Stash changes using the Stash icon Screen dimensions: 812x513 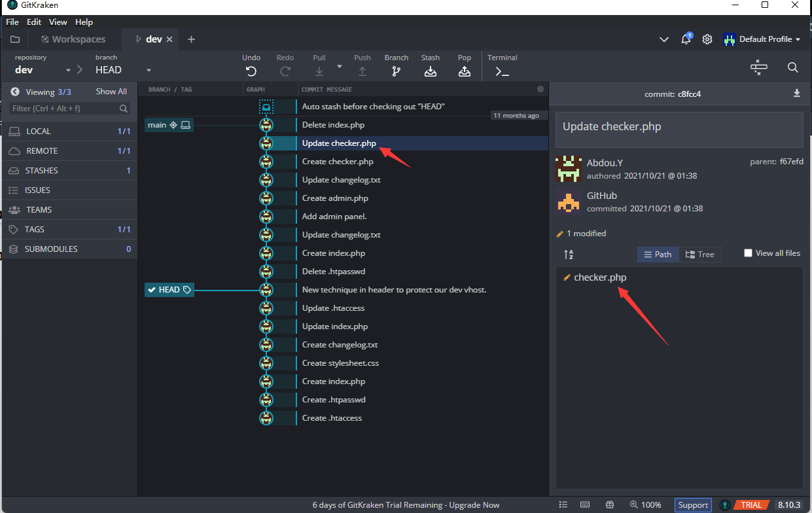click(431, 71)
